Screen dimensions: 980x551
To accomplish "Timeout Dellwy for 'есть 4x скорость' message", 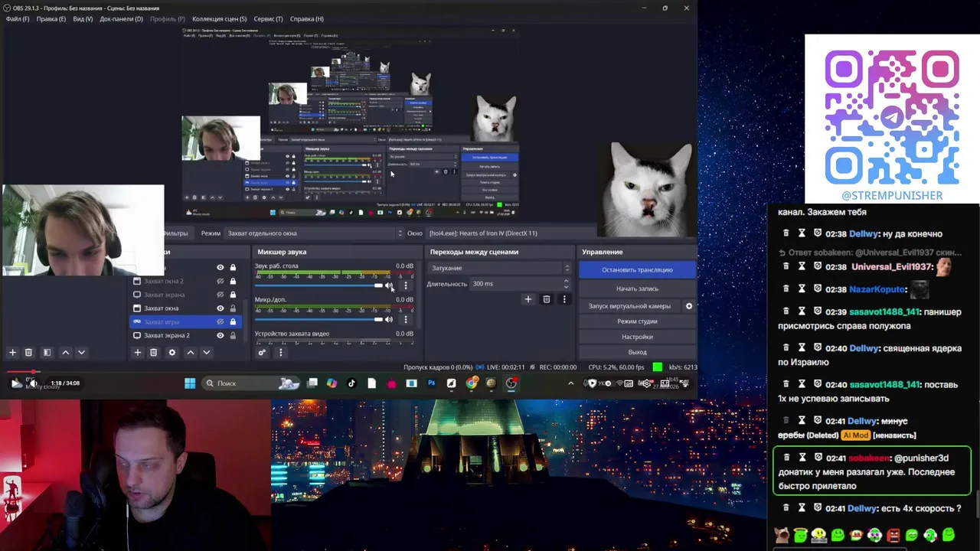I will click(802, 508).
